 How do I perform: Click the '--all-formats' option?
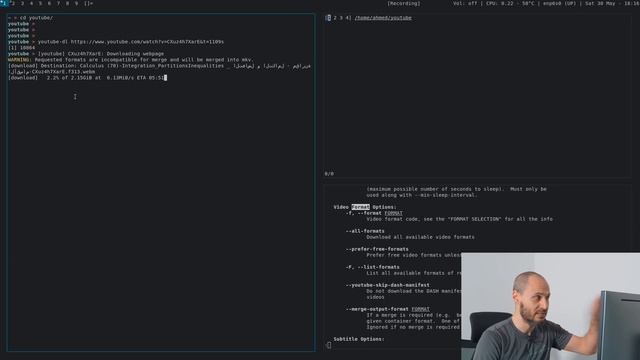point(365,231)
